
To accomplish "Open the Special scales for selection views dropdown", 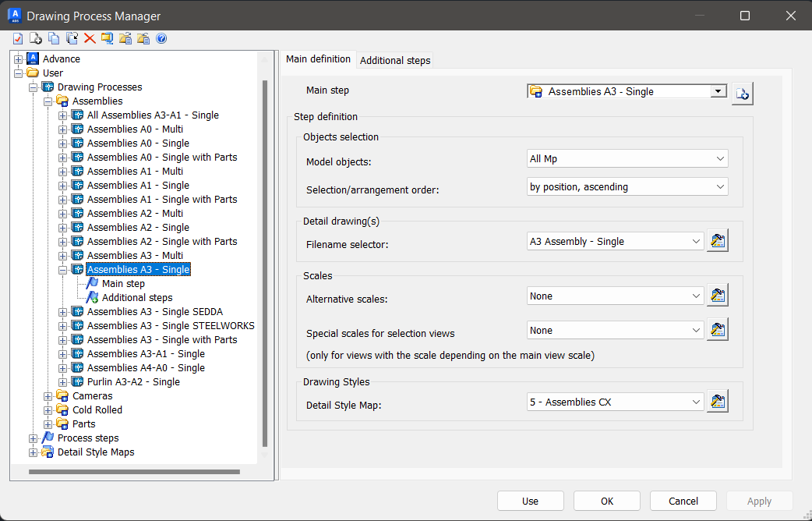I will tap(615, 330).
